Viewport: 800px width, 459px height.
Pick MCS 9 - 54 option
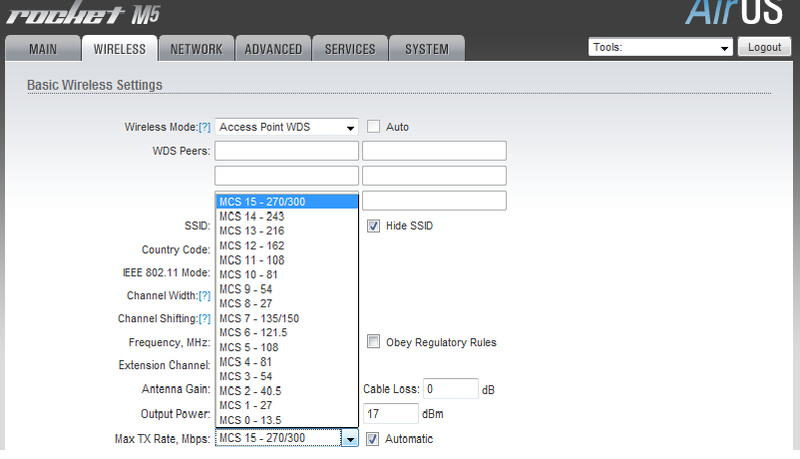click(287, 289)
